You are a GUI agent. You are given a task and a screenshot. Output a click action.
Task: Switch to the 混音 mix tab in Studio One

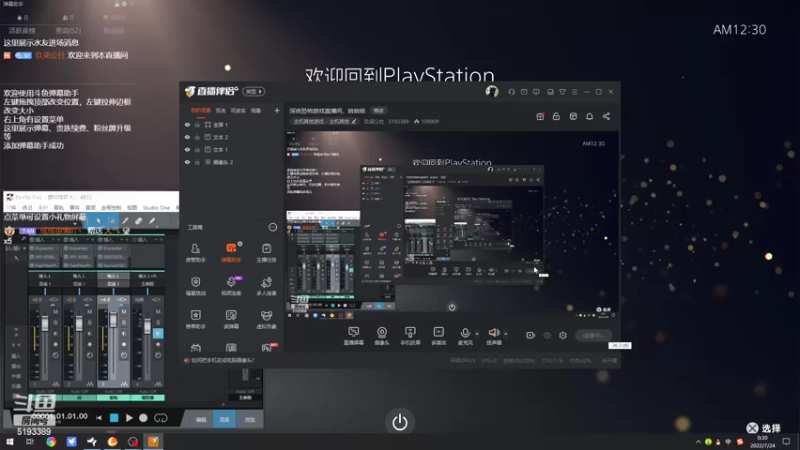pyautogui.click(x=224, y=419)
